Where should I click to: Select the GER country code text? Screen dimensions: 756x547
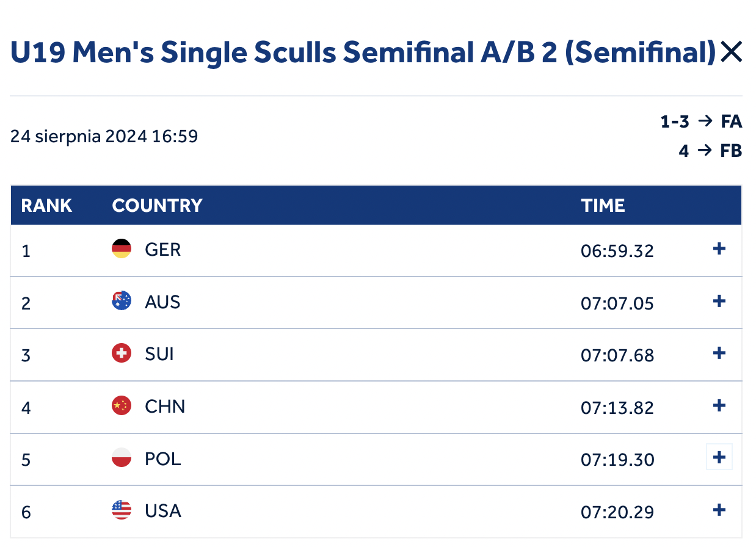(163, 250)
